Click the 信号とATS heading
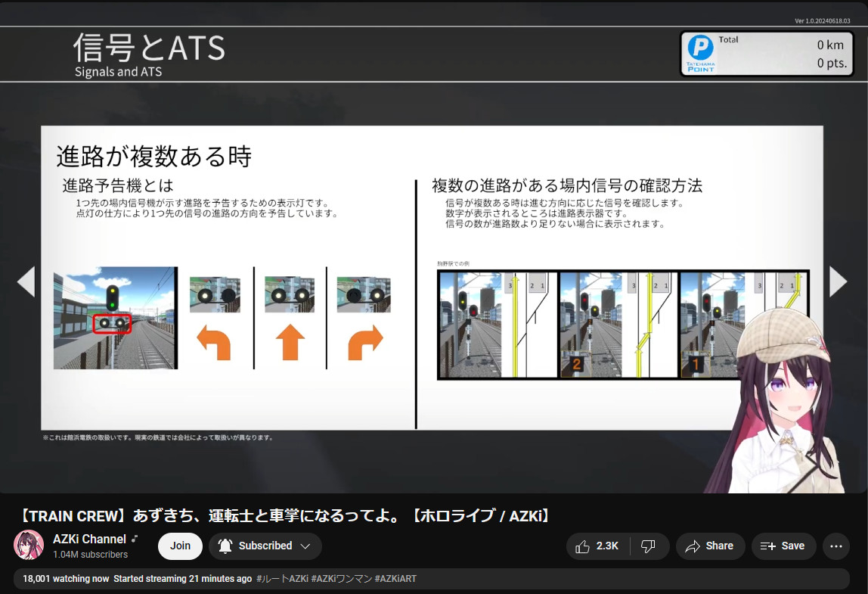 tap(150, 48)
